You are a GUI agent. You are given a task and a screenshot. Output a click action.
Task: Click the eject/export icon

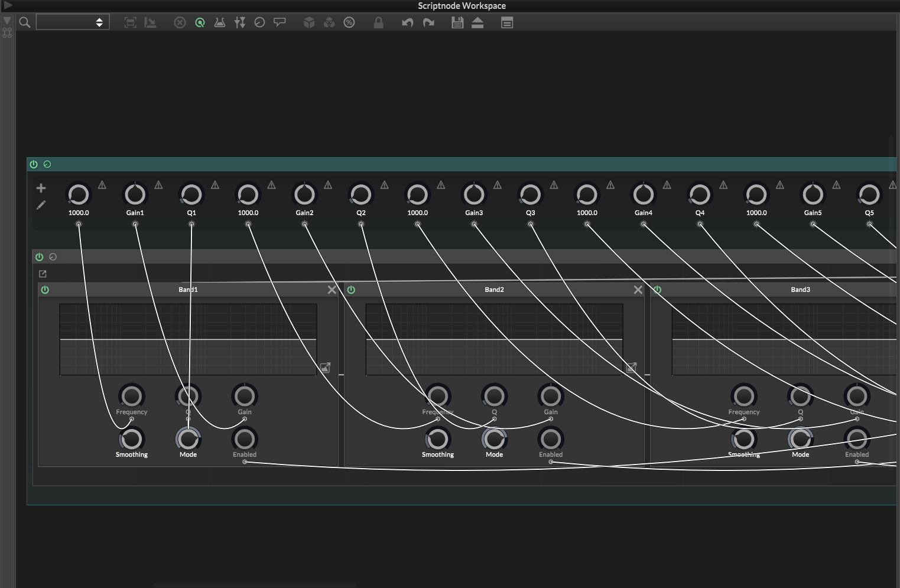tap(477, 22)
